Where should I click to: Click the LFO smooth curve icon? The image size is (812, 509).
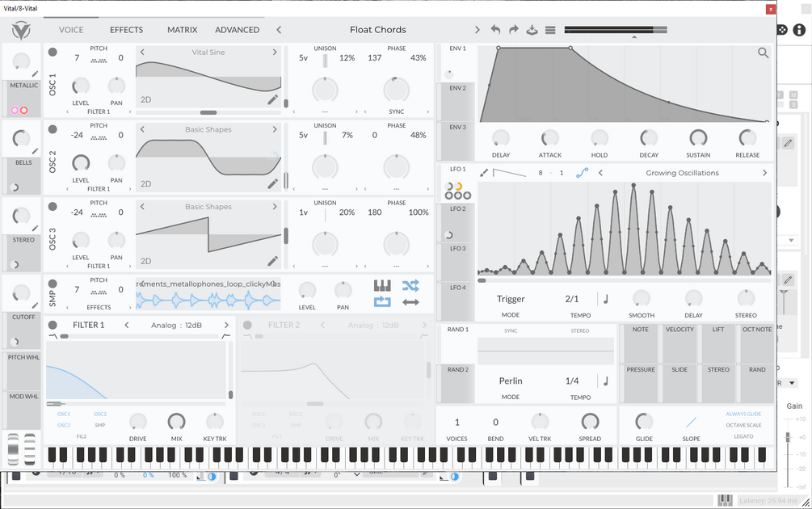tap(582, 173)
